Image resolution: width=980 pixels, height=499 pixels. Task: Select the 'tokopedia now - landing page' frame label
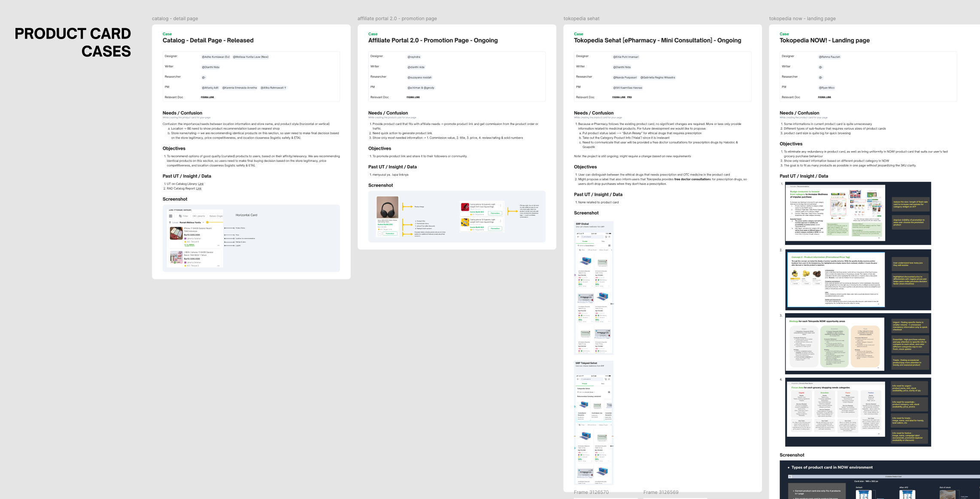pyautogui.click(x=802, y=19)
